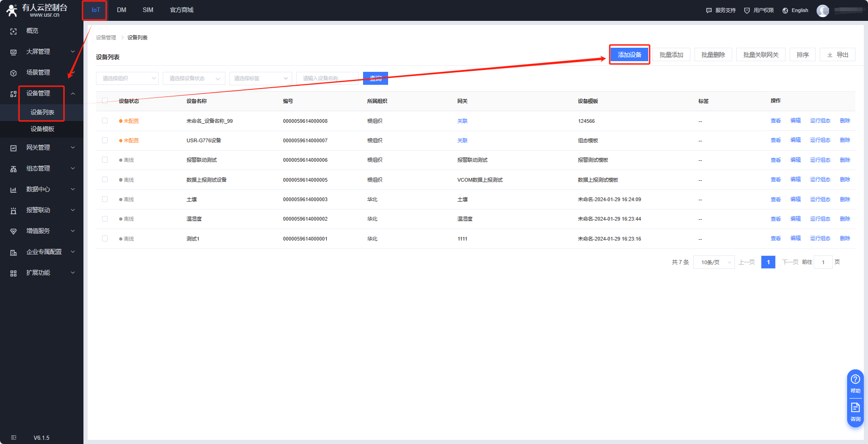Open the device status (请选择设备状态) dropdown
Image resolution: width=868 pixels, height=444 pixels.
[194, 78]
